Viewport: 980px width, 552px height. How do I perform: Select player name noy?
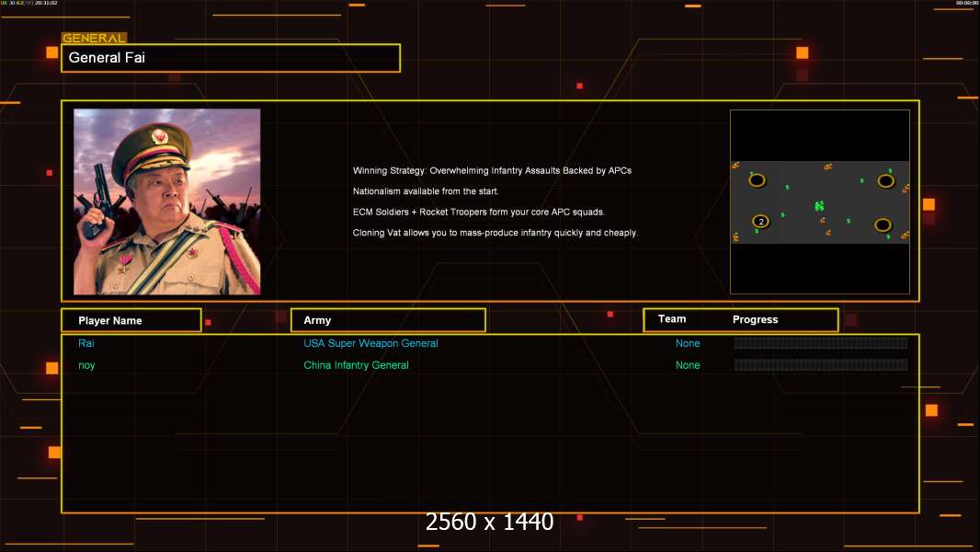coord(86,366)
